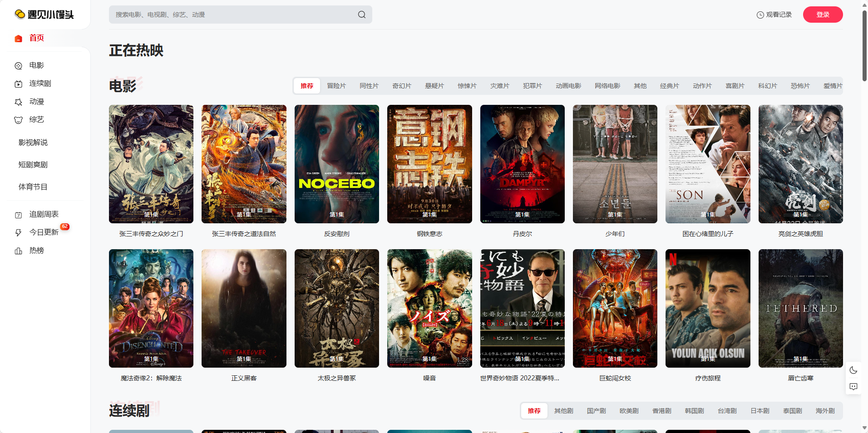The width and height of the screenshot is (868, 433).
Task: Click the 动漫 sidebar icon
Action: click(19, 102)
